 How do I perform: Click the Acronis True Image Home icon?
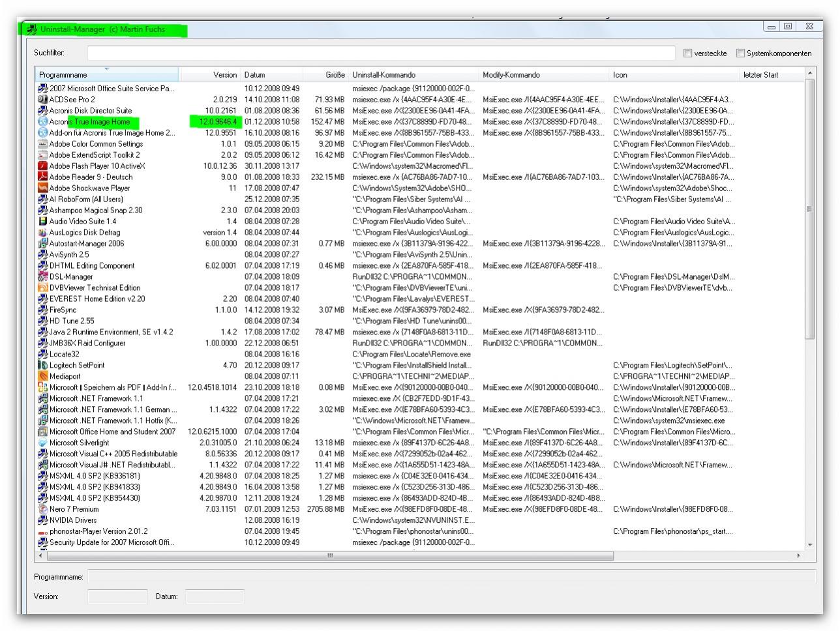(43, 122)
